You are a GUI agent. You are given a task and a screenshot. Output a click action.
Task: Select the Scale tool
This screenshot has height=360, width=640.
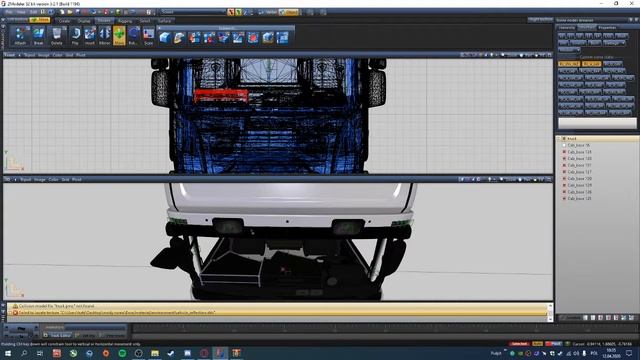(149, 36)
